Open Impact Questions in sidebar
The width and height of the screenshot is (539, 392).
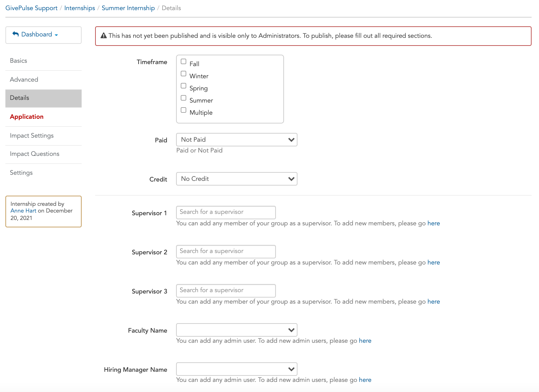tap(44, 154)
